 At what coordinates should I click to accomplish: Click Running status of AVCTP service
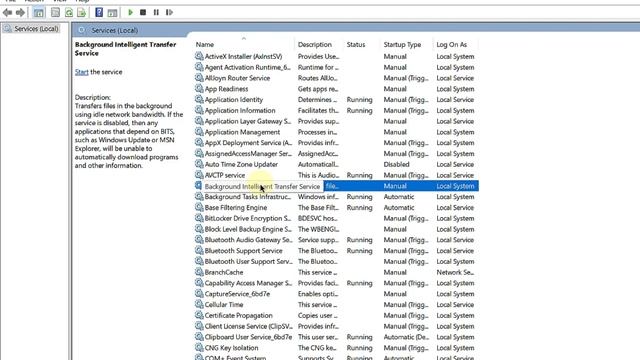(359, 175)
